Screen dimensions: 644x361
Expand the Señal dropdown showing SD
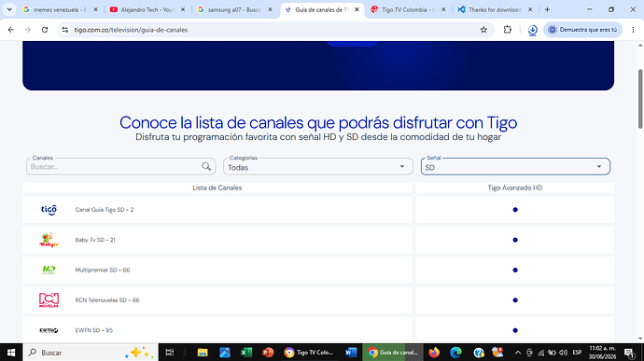click(x=515, y=167)
